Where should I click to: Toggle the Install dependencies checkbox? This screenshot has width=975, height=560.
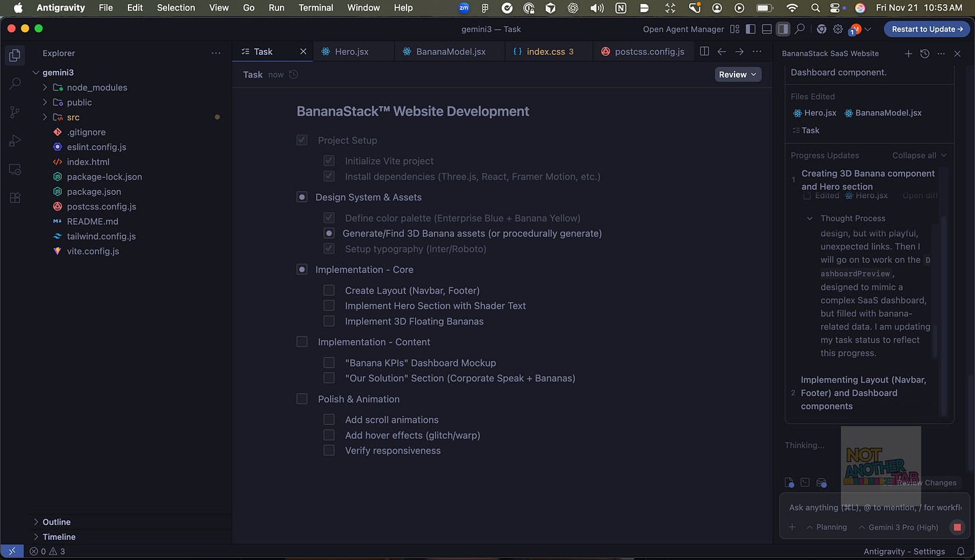click(329, 177)
